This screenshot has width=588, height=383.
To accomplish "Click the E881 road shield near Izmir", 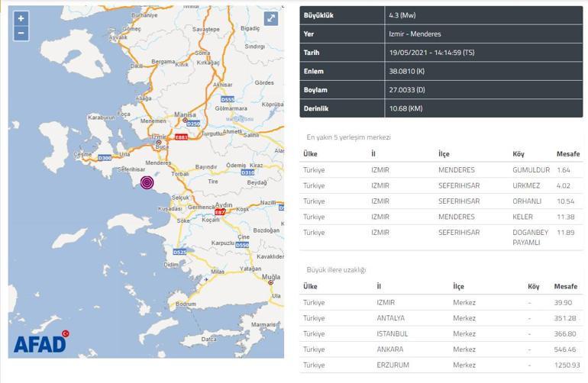I will (183, 137).
